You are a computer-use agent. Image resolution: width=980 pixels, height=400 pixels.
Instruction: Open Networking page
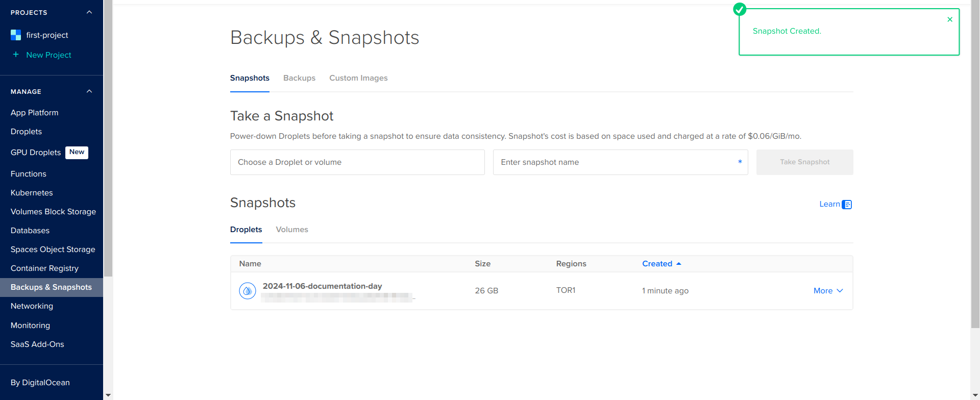(x=32, y=306)
